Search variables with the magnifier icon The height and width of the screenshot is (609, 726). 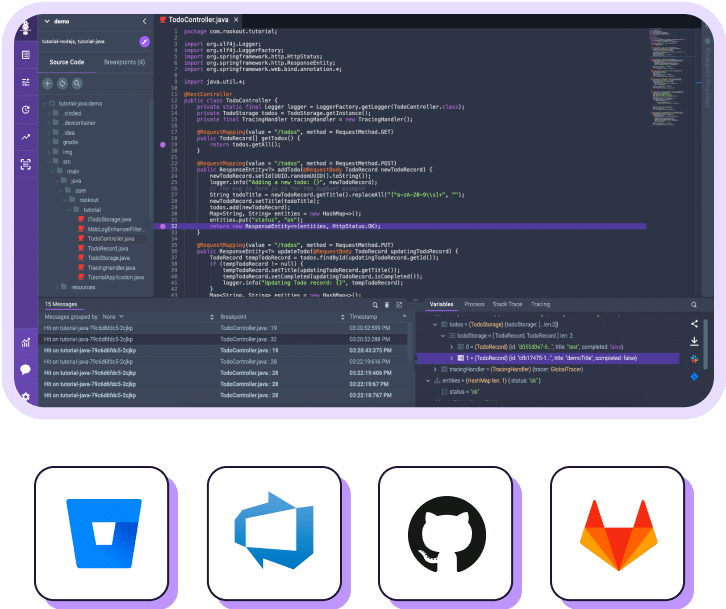tap(694, 305)
